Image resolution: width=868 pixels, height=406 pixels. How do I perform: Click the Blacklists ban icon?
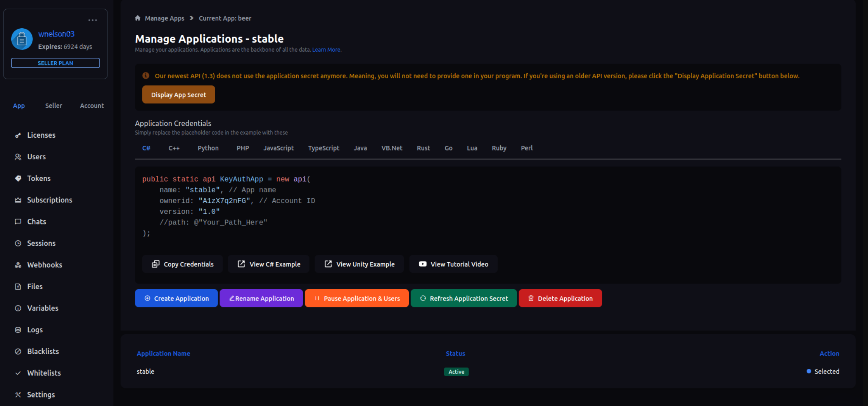18,351
